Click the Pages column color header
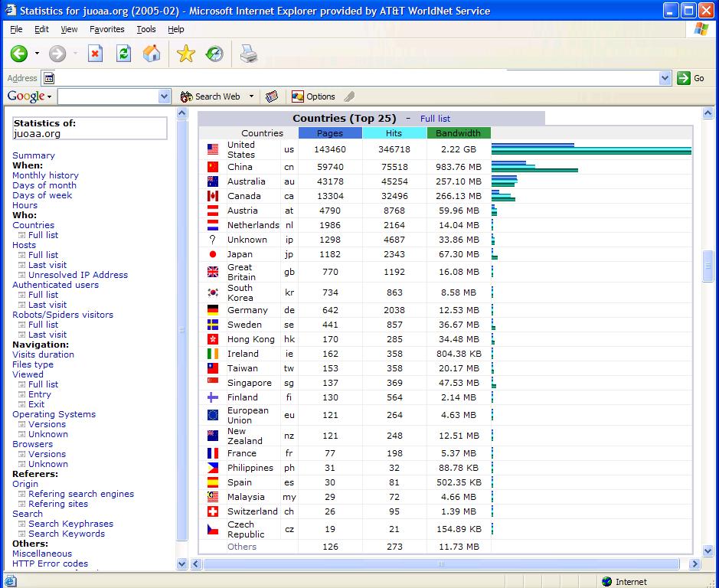Image resolution: width=719 pixels, height=588 pixels. pos(330,133)
